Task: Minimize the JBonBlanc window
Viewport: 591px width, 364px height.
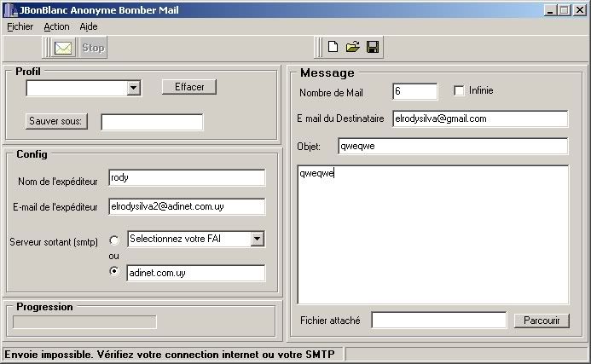Action: coord(550,10)
